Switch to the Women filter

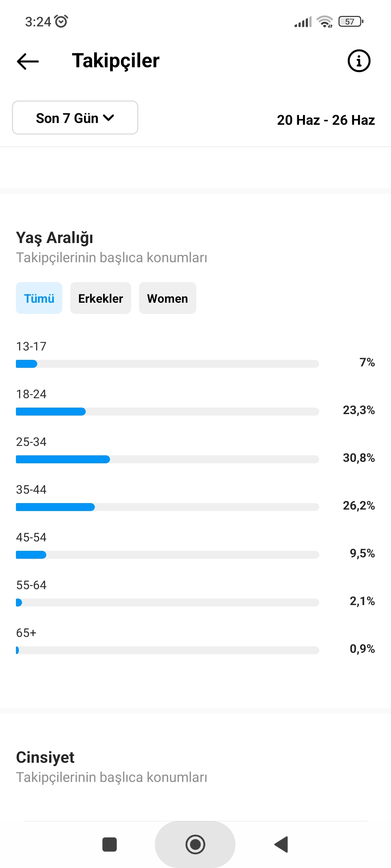[168, 298]
